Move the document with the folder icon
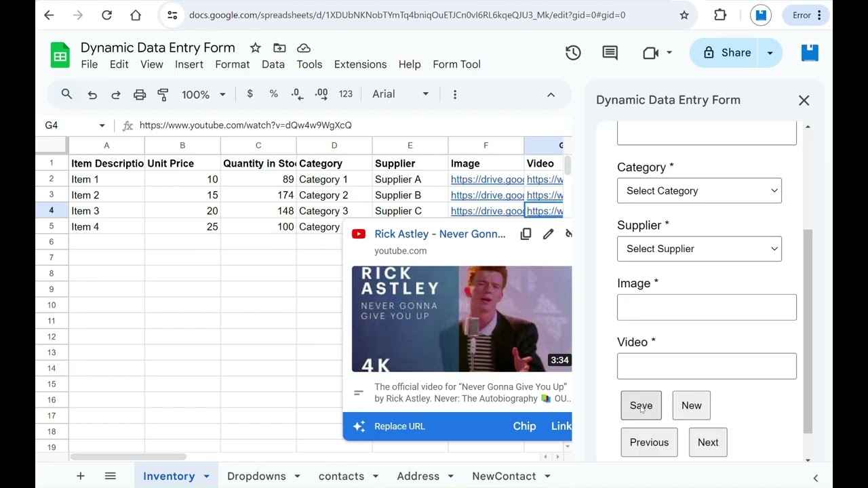 tap(279, 47)
